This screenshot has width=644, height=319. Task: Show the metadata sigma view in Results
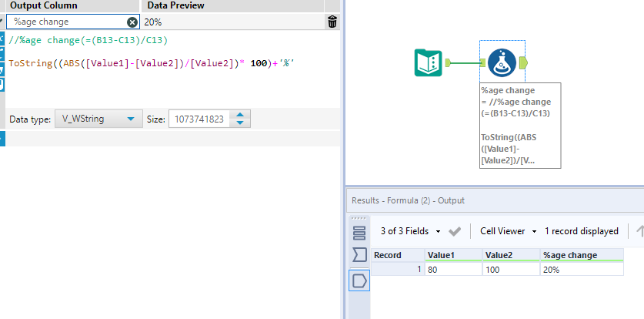point(359,255)
